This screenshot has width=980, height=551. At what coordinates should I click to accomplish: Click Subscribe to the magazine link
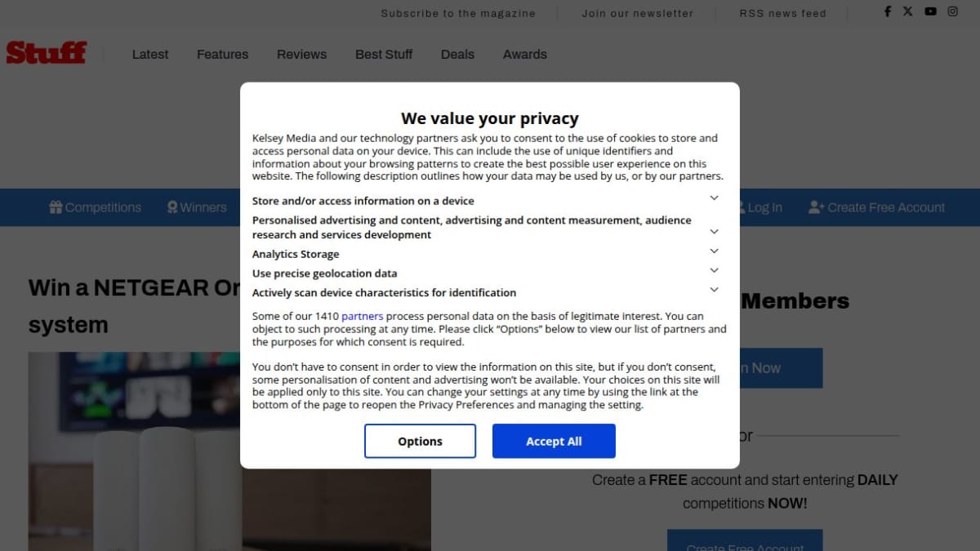coord(458,13)
